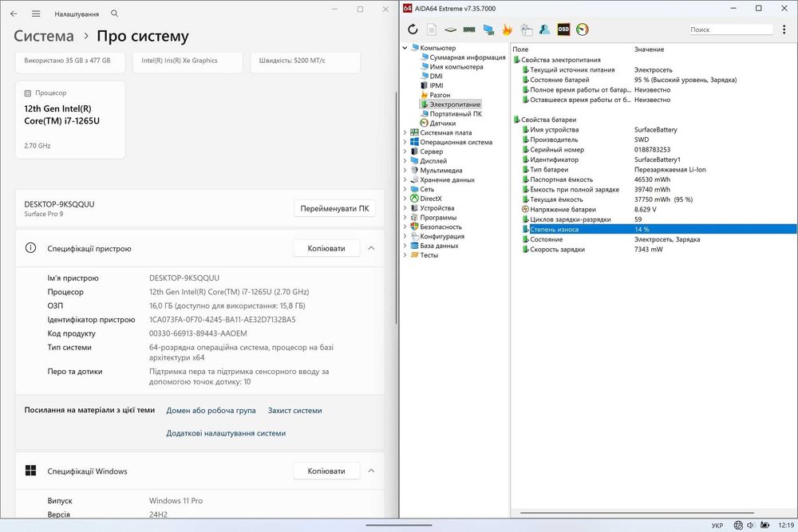This screenshot has height=532, width=798.
Task: Select Датчики tree item
Action: [442, 123]
